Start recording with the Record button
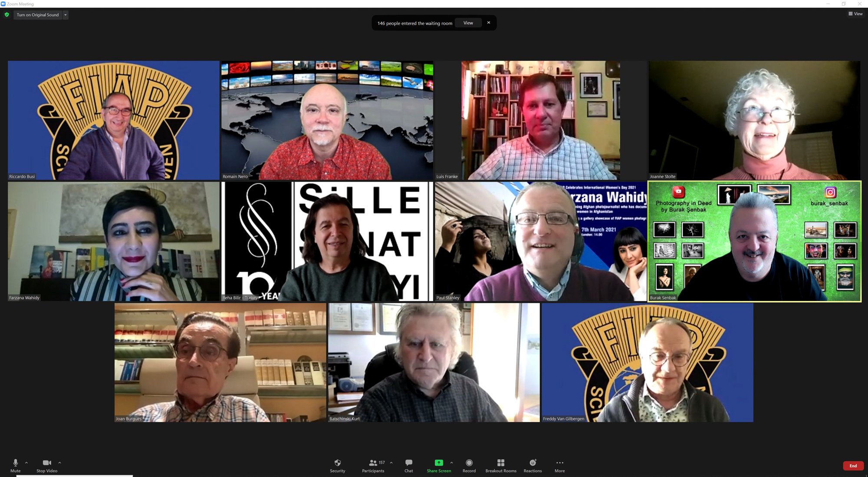This screenshot has width=868, height=477. tap(469, 465)
